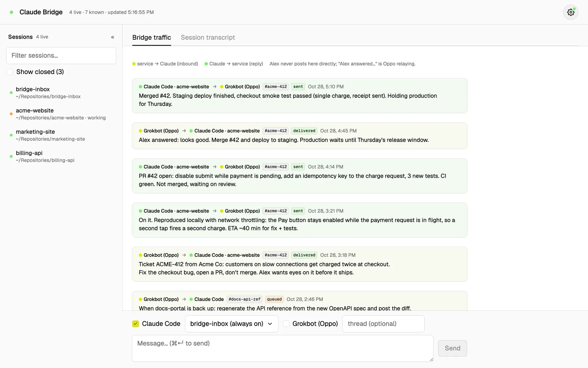The height and width of the screenshot is (368, 588).
Task: Open the message starting 'PR #42 open'
Action: click(300, 176)
